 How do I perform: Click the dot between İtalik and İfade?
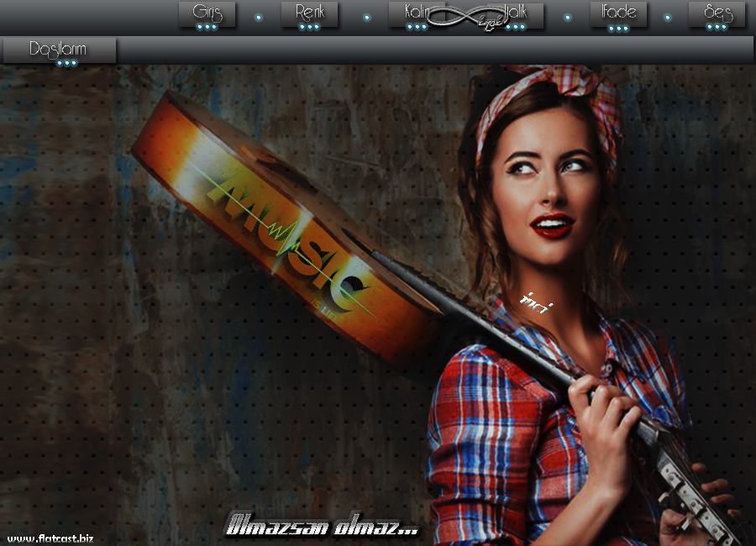[567, 17]
